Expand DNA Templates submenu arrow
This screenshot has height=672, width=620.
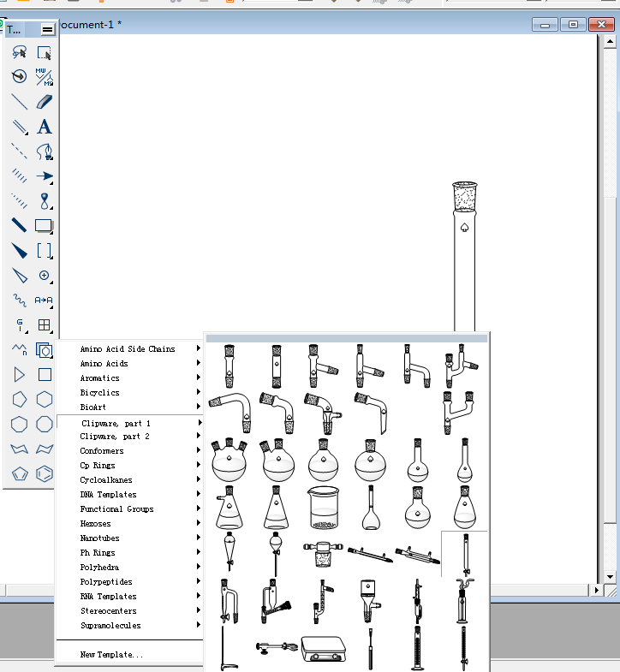point(199,494)
